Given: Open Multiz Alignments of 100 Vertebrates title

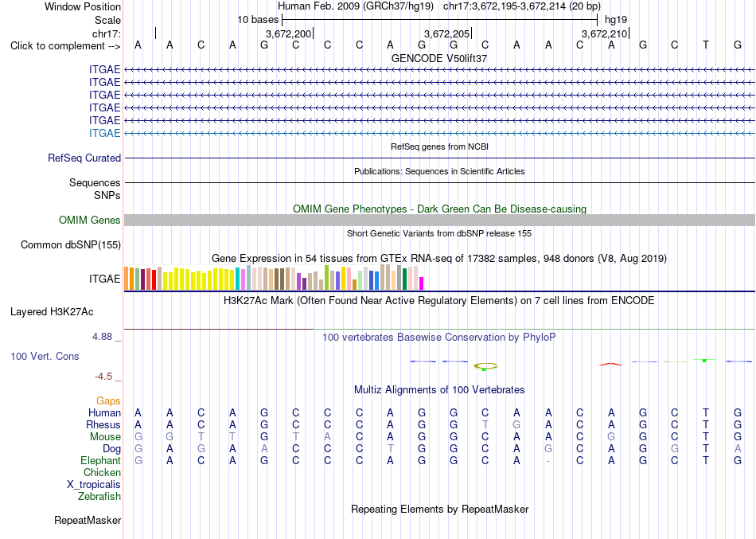Looking at the screenshot, I should coord(439,390).
